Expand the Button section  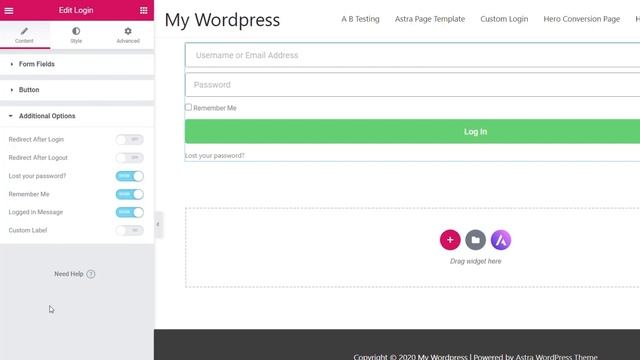(77, 90)
